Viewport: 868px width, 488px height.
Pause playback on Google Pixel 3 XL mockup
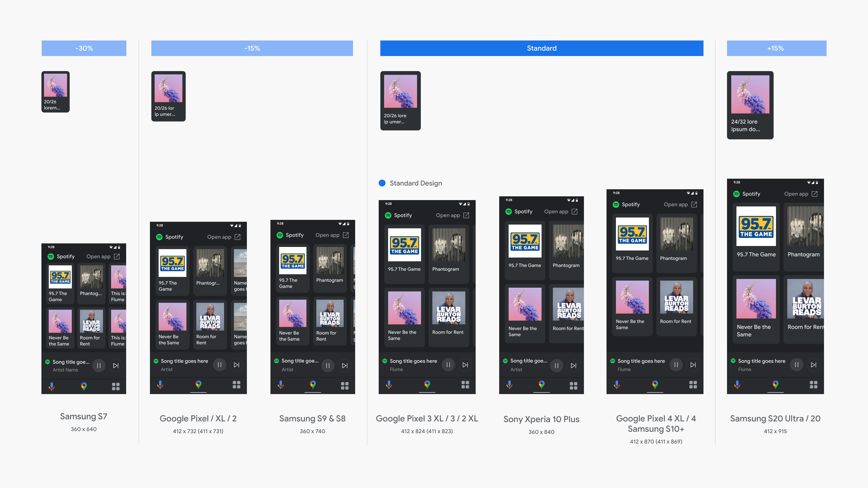(448, 365)
